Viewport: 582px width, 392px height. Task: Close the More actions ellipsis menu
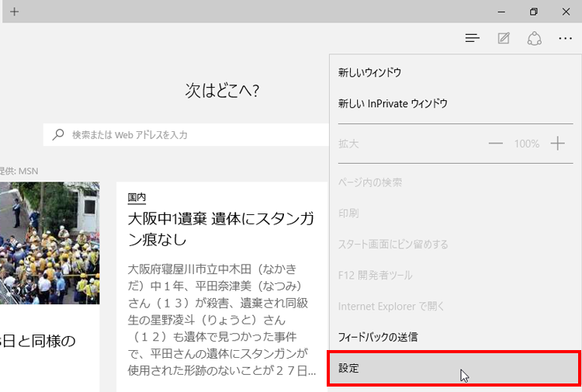coord(565,38)
